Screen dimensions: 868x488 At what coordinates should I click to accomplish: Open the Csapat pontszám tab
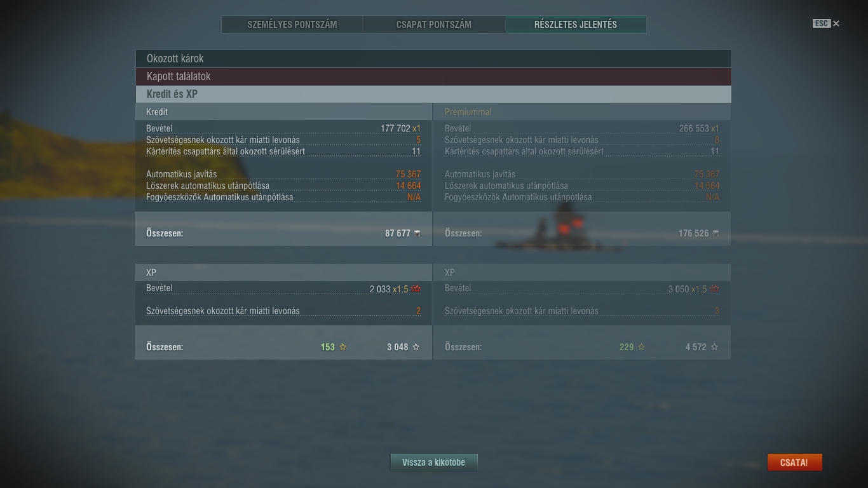pyautogui.click(x=434, y=25)
